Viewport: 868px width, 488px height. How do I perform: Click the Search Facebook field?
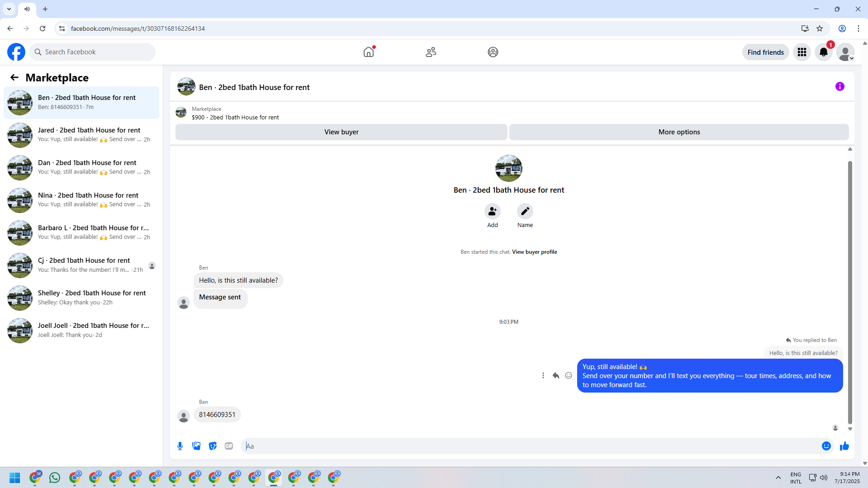pyautogui.click(x=92, y=52)
